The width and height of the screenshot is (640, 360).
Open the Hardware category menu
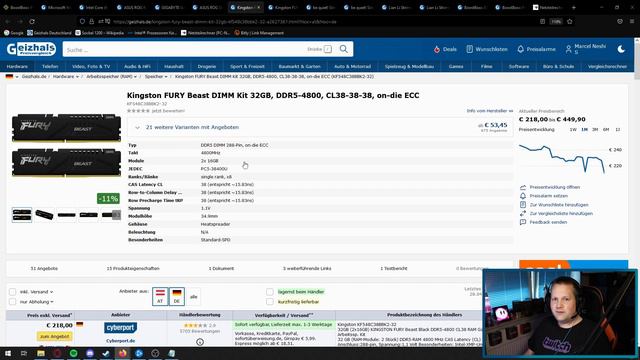[17, 66]
